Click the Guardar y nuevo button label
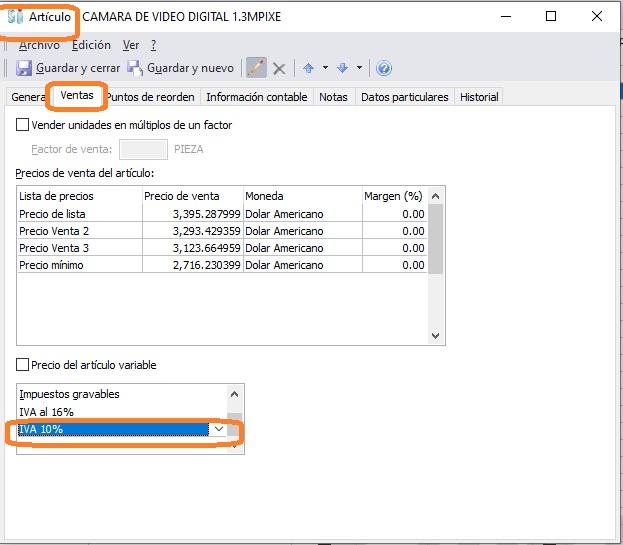Image resolution: width=623 pixels, height=545 pixels. click(x=190, y=68)
